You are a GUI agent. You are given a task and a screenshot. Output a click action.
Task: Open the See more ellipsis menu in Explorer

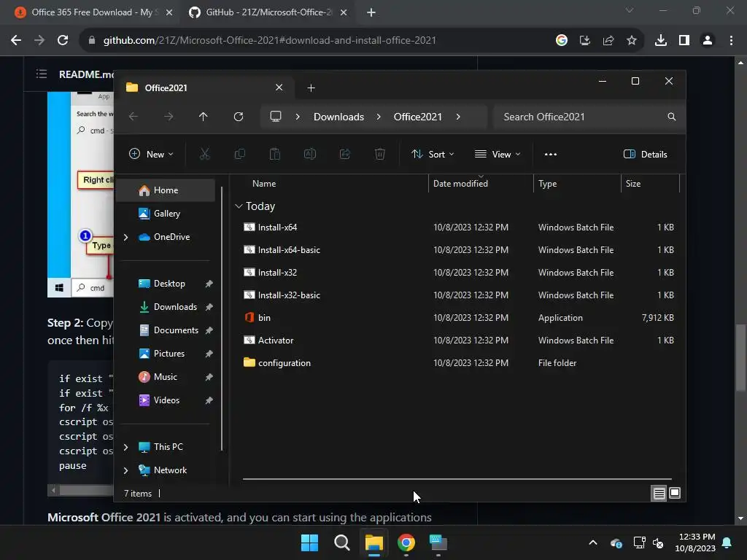pyautogui.click(x=550, y=155)
